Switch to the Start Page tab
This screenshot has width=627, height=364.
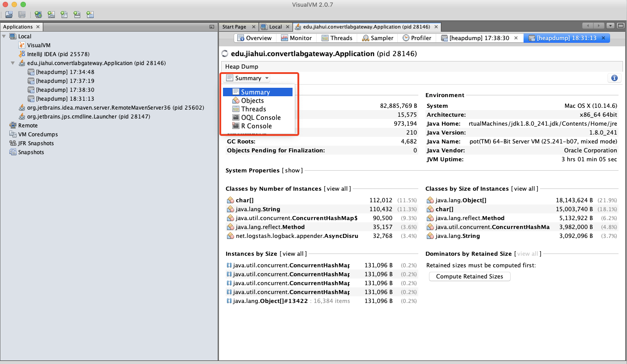coord(234,27)
